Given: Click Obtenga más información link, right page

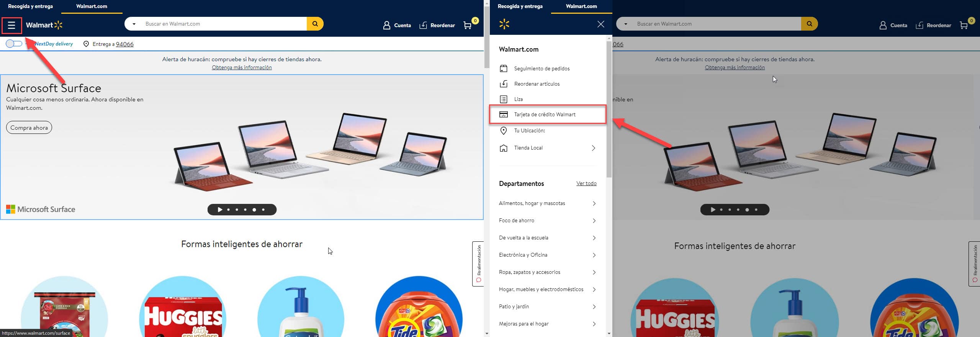Looking at the screenshot, I should (x=735, y=67).
